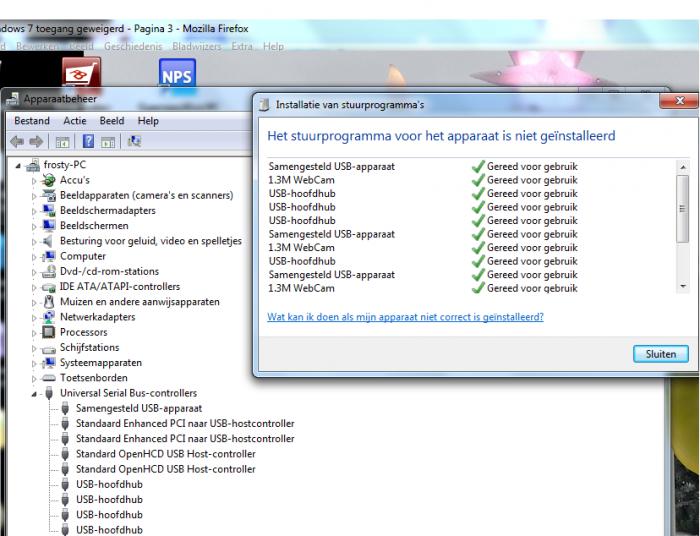
Task: Click the Sluiten button
Action: tap(661, 354)
